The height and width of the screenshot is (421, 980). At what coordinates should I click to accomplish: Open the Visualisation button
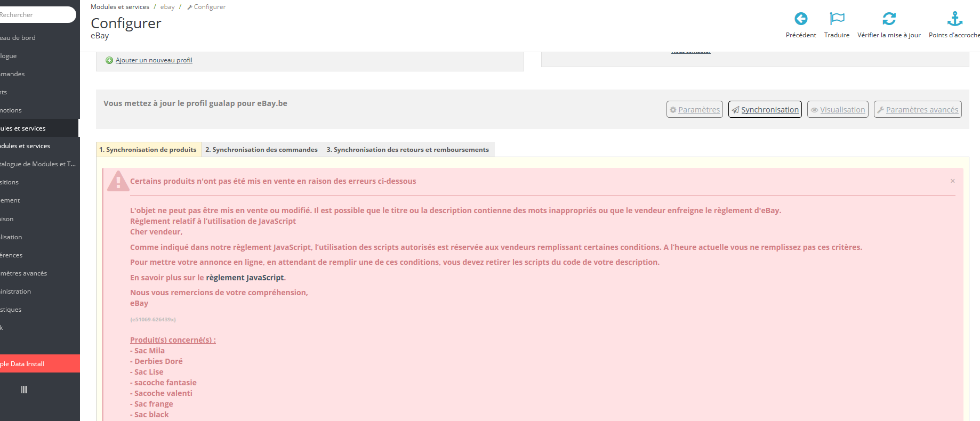838,109
